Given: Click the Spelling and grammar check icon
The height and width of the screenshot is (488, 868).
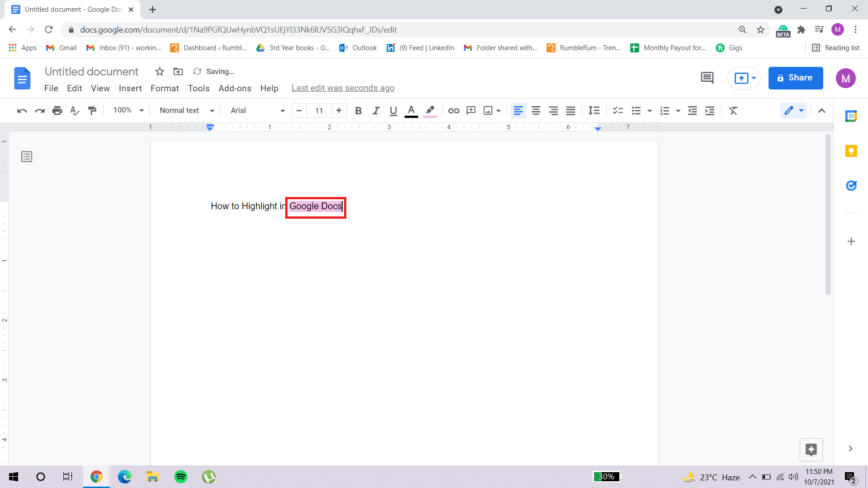Looking at the screenshot, I should tap(75, 111).
